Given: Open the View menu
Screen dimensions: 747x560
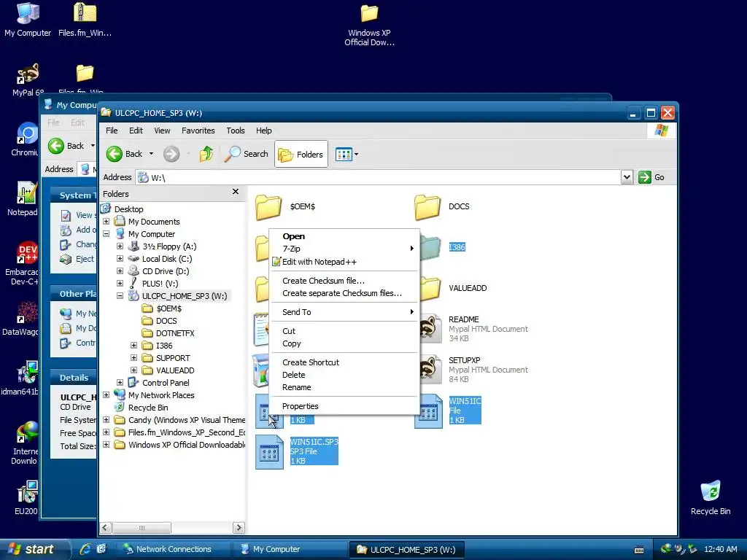Looking at the screenshot, I should [x=162, y=131].
